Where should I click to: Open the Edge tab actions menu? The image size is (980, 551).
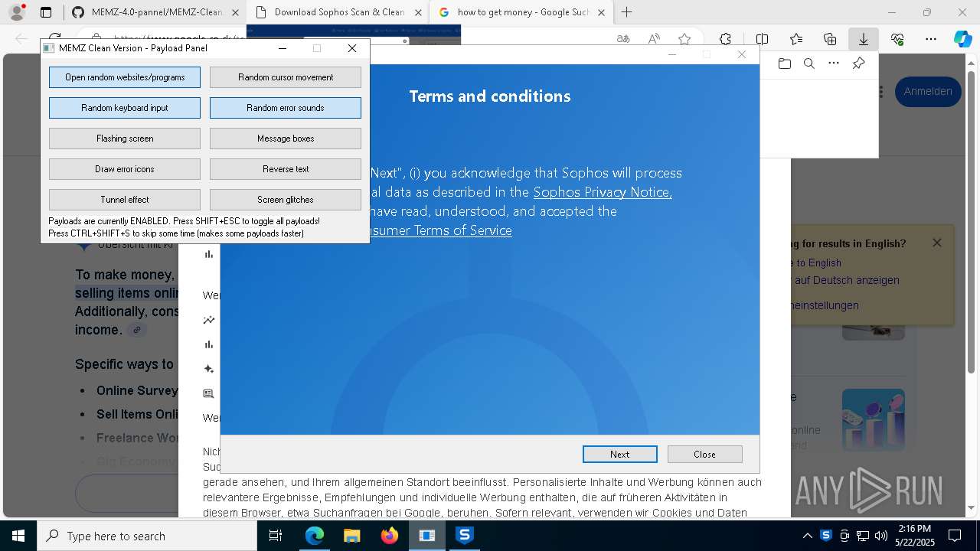(x=46, y=12)
